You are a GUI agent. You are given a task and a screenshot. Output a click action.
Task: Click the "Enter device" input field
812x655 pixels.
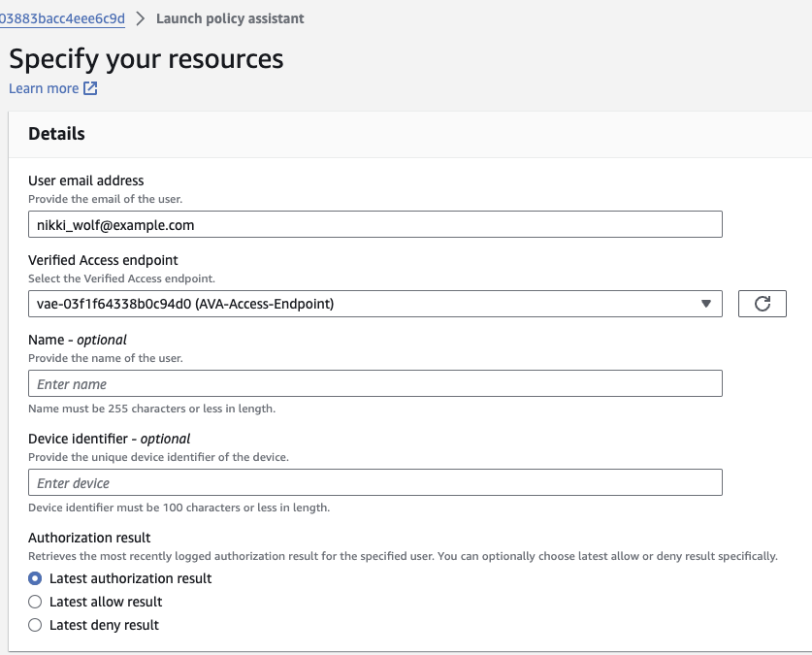click(375, 482)
